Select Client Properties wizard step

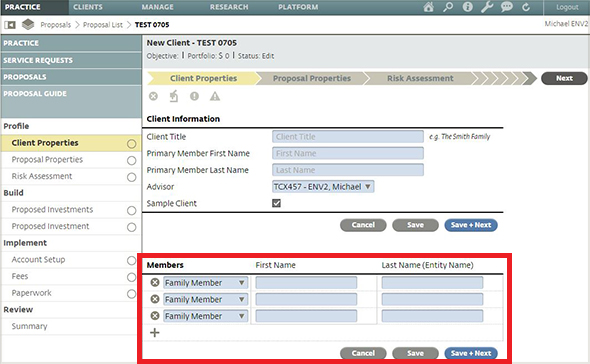[204, 78]
